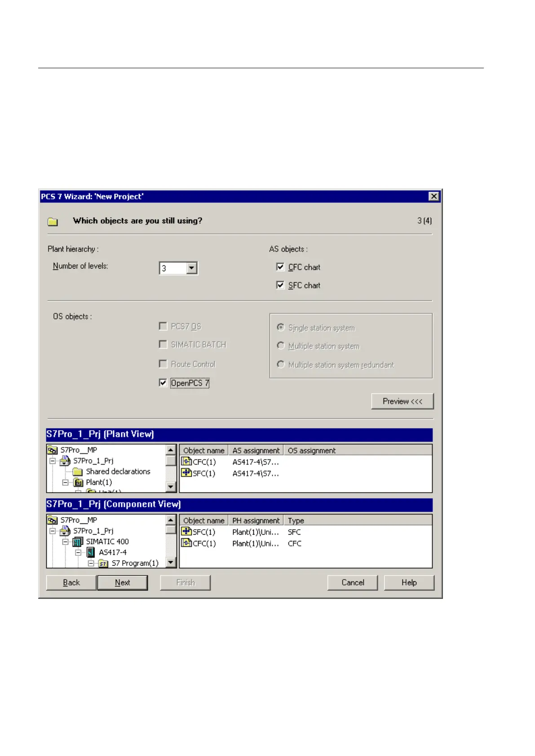This screenshot has height=756, width=535.
Task: Select the S7Pro__MP icon in Component View
Action: pyautogui.click(x=53, y=520)
